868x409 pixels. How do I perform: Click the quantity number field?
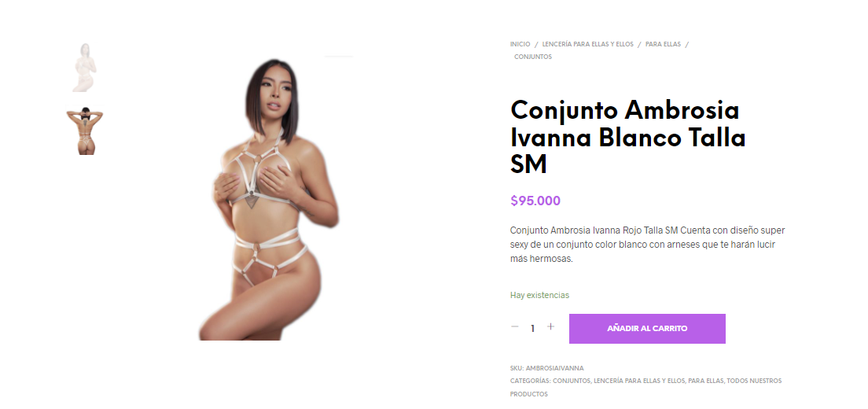tap(532, 328)
